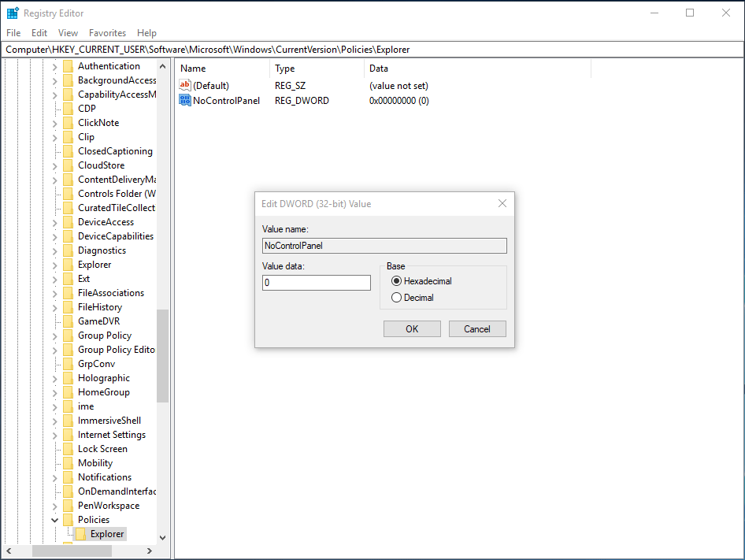Screen dimensions: 745x560
Task: Select the OnDemandInterfac tree item
Action: (x=117, y=491)
